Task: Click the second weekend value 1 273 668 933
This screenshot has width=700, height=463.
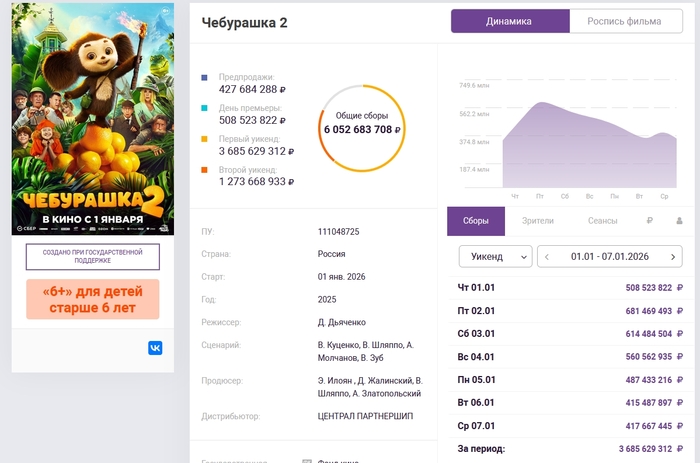Action: [x=256, y=182]
